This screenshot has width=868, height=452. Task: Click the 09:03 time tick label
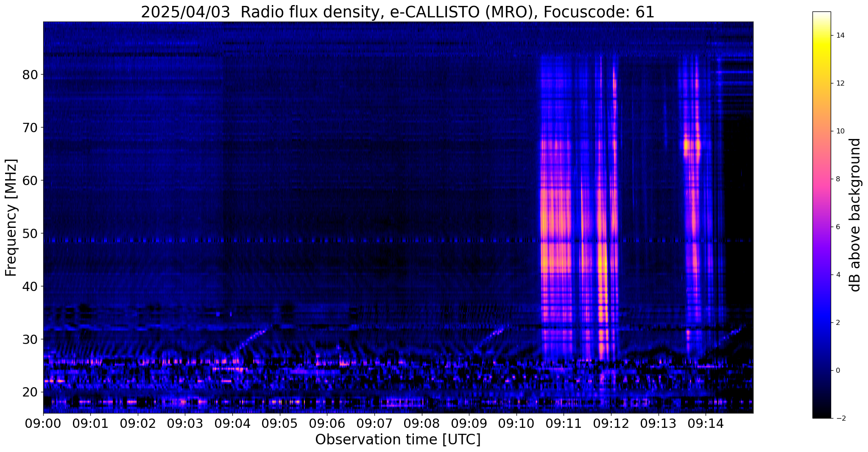(x=185, y=423)
